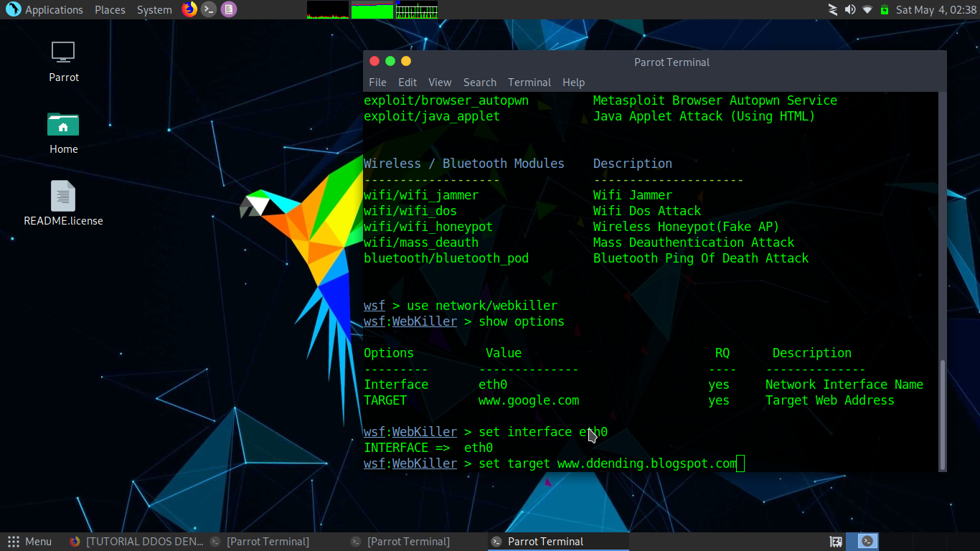Select the README.license file on desktop
Screen dimensions: 980x551
(63, 203)
